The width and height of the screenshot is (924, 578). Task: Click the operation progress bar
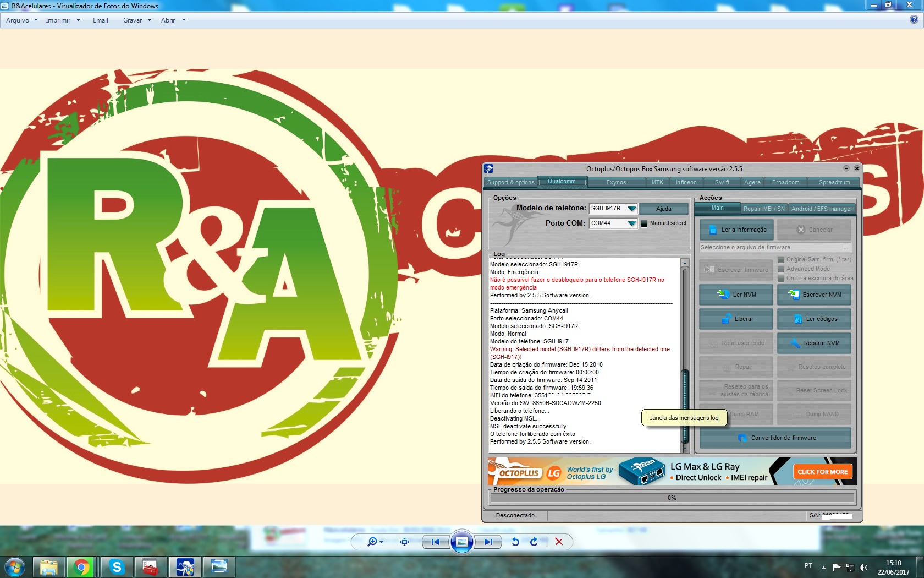(x=672, y=498)
